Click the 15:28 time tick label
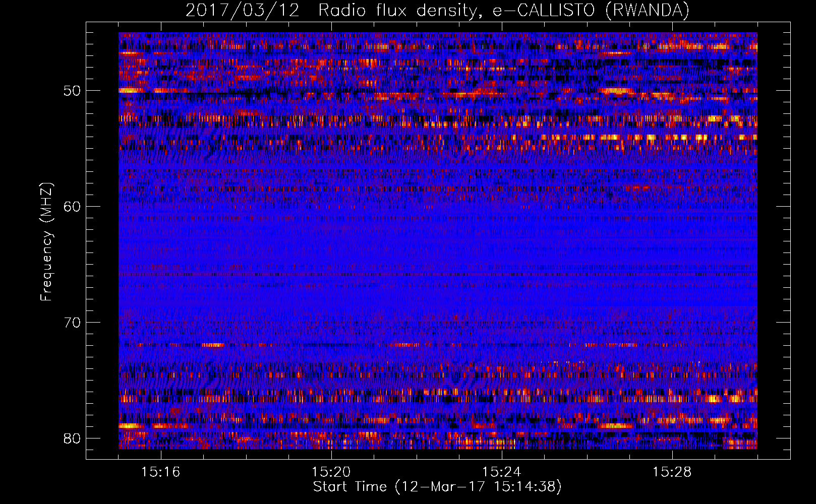 (x=672, y=472)
